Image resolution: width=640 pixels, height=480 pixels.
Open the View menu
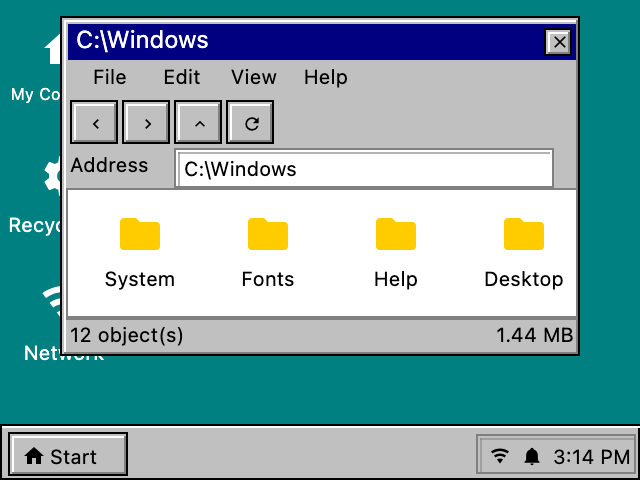click(254, 77)
